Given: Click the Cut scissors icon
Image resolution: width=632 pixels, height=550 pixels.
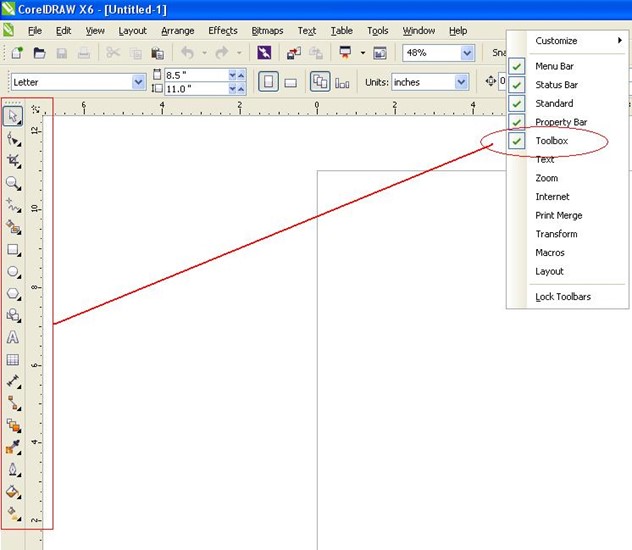Looking at the screenshot, I should [x=113, y=53].
